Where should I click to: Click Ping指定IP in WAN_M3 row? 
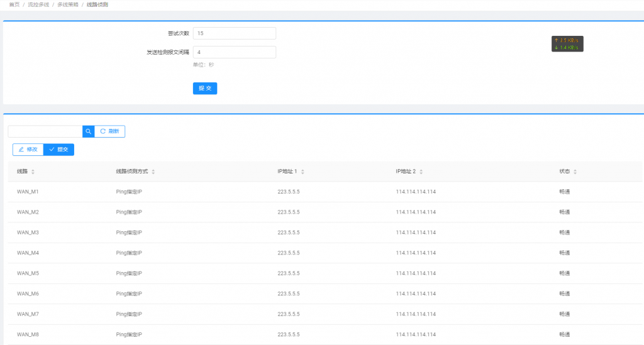(x=129, y=233)
